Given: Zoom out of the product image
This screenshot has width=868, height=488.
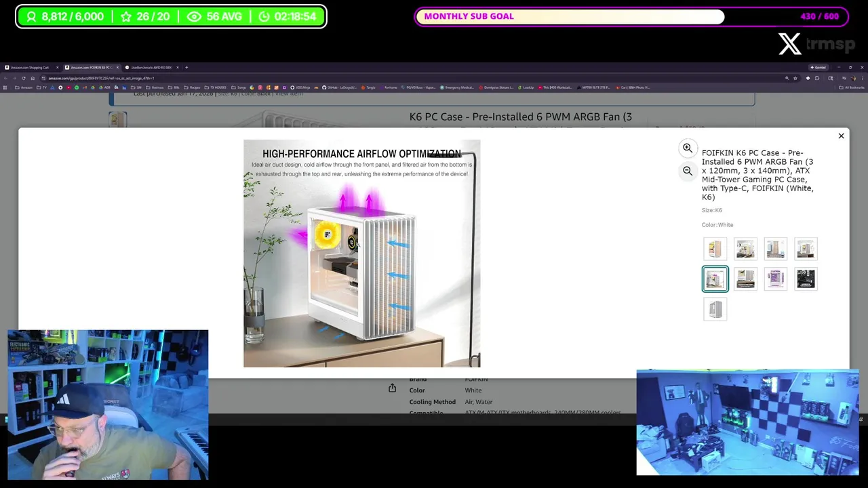Looking at the screenshot, I should pyautogui.click(x=688, y=171).
